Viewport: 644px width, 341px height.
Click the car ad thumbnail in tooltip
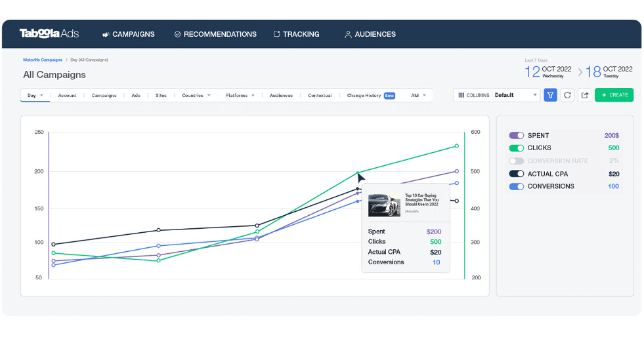click(384, 205)
